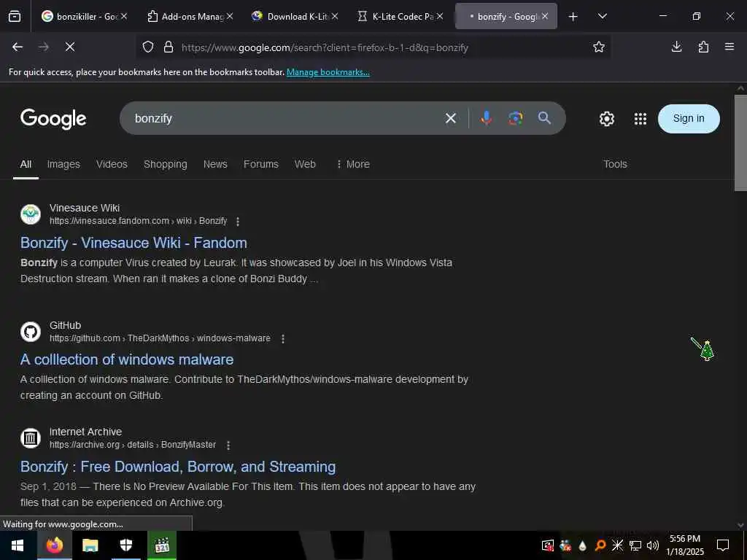Open Vinesauce Wiki result favicon

(x=31, y=214)
